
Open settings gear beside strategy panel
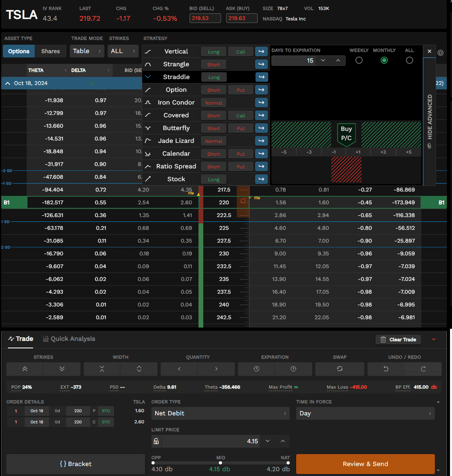coord(440,53)
